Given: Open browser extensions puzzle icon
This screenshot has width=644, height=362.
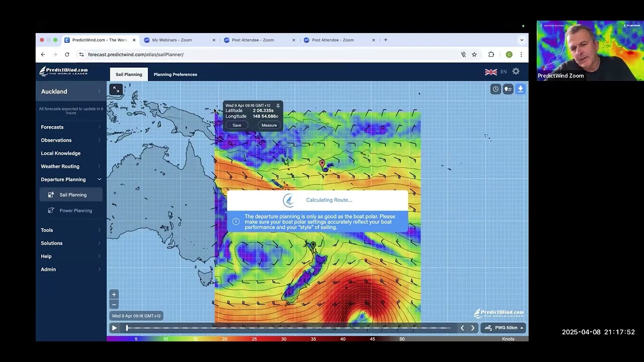Looking at the screenshot, I should point(491,54).
